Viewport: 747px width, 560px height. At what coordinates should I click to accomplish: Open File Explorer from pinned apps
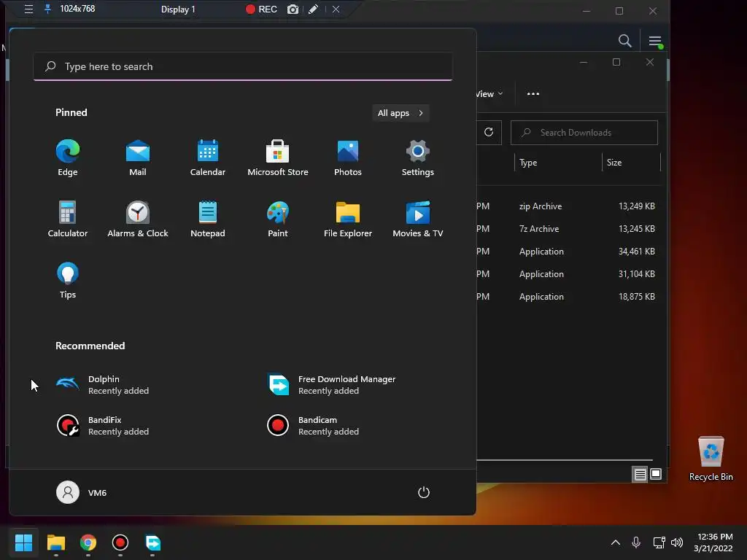(x=348, y=219)
